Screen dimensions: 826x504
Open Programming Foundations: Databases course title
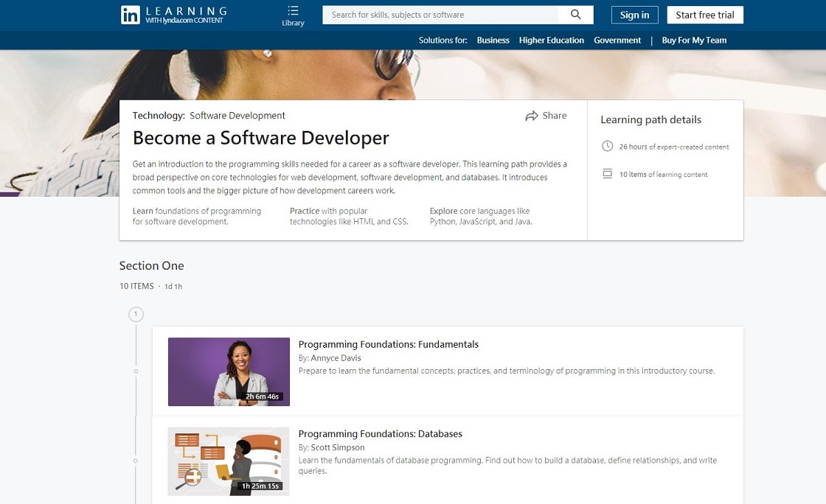[x=380, y=434]
